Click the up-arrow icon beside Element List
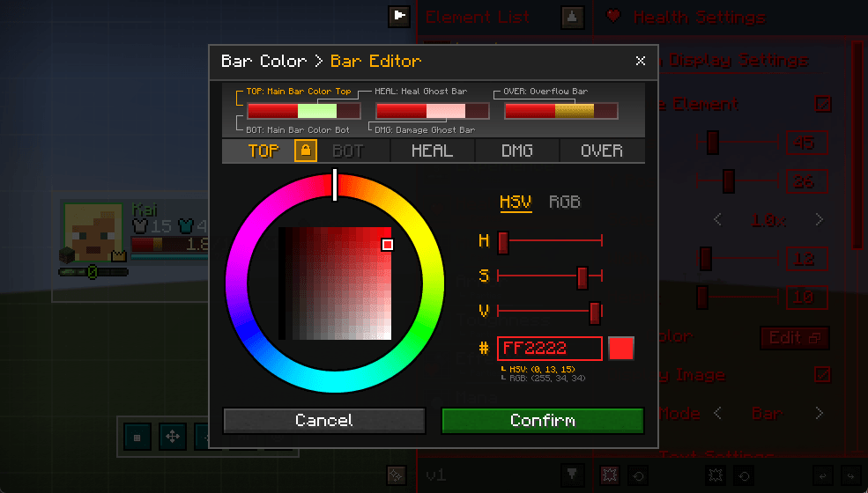Viewport: 868px width, 493px height. pyautogui.click(x=572, y=17)
